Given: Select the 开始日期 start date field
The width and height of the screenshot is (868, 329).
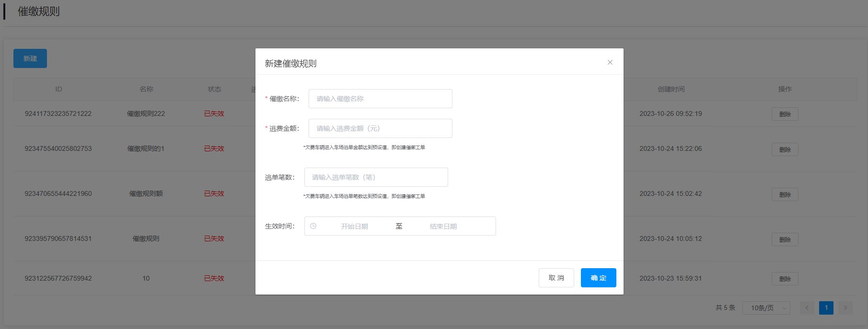Looking at the screenshot, I should (354, 227).
